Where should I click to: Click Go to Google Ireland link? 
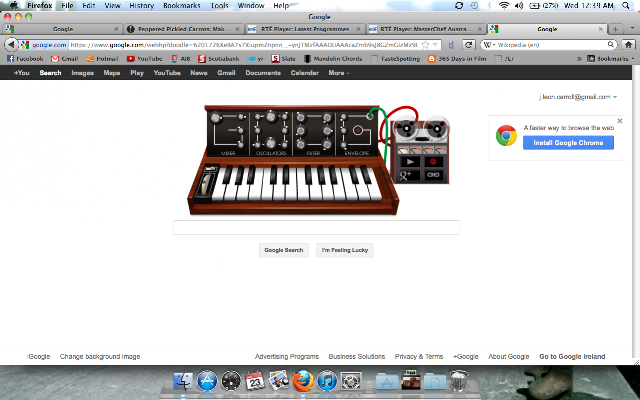572,357
